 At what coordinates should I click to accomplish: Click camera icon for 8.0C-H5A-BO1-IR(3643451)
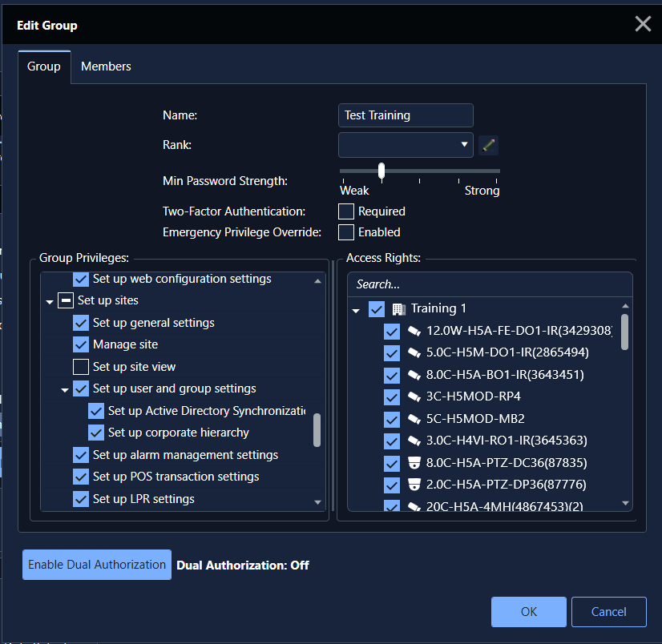(x=414, y=375)
